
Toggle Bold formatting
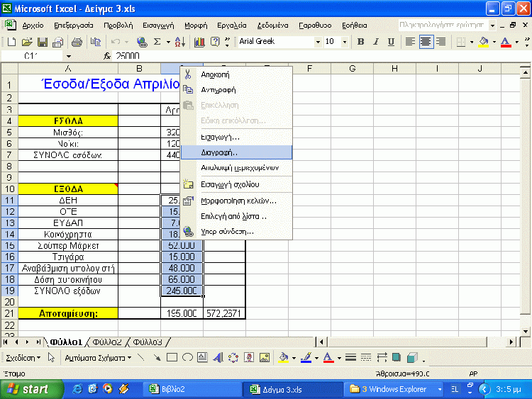coord(360,42)
